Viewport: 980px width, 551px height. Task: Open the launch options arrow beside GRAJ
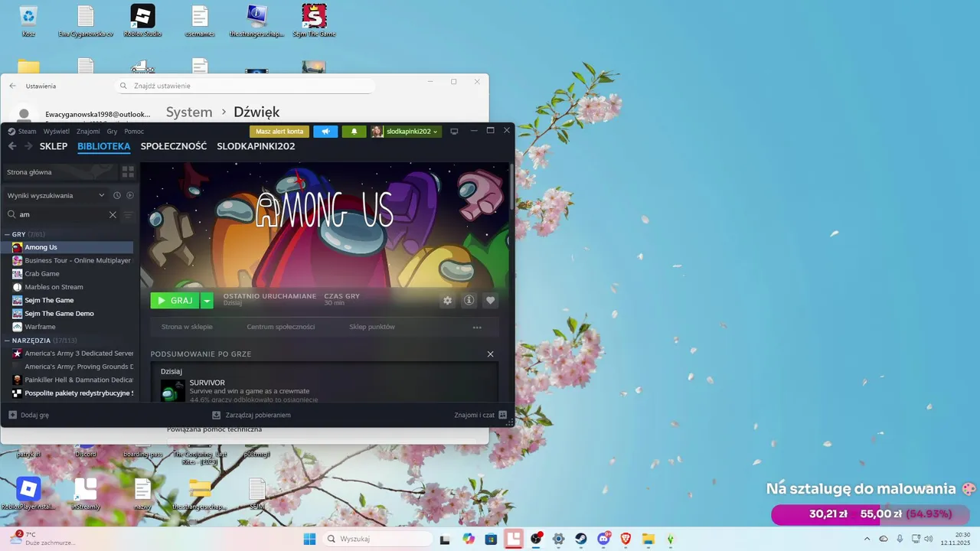207,301
